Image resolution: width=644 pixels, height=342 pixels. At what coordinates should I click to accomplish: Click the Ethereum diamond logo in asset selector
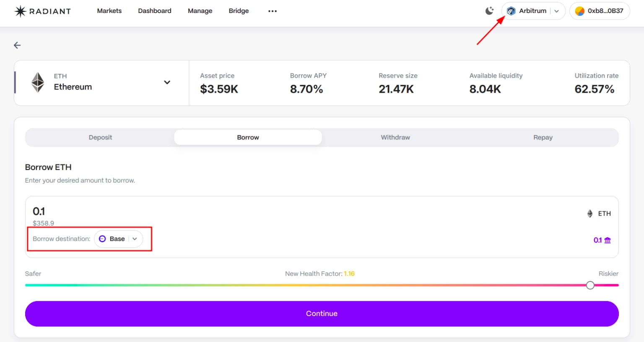(x=38, y=82)
